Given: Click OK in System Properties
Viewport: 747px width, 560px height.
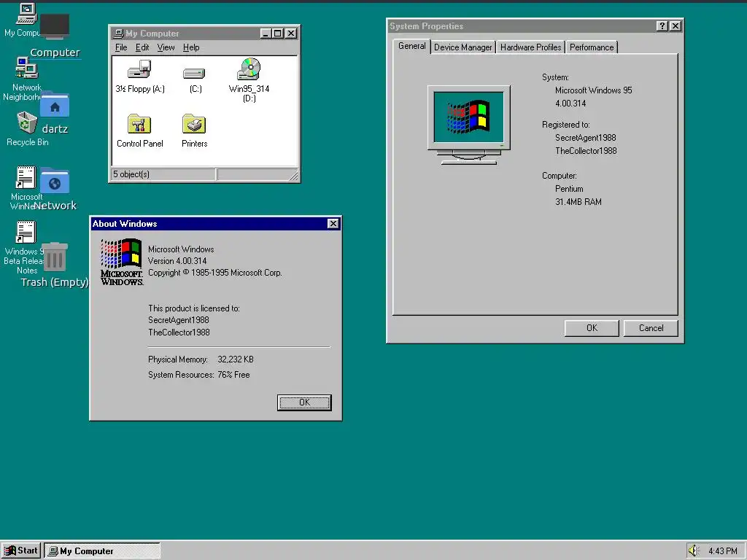Looking at the screenshot, I should tap(592, 328).
